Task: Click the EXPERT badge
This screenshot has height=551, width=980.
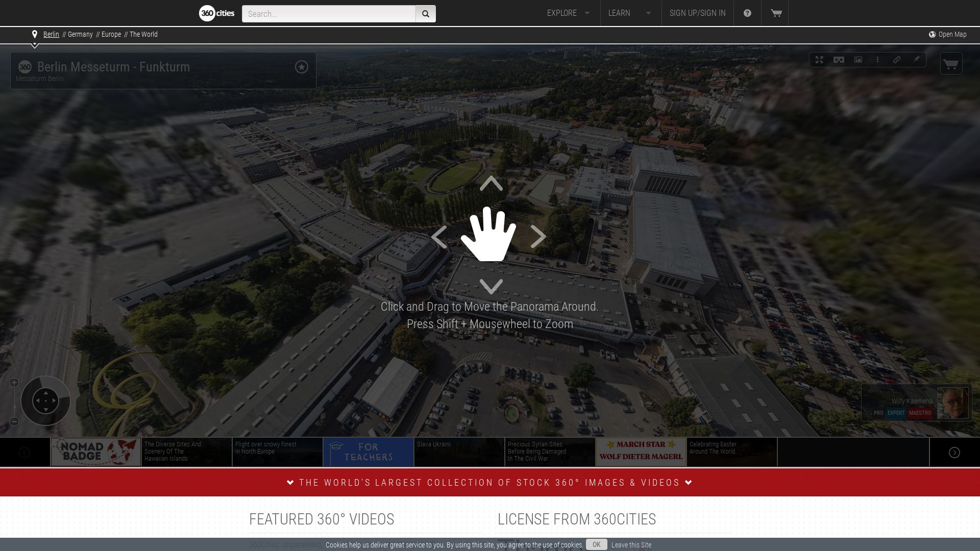Action: (x=896, y=413)
